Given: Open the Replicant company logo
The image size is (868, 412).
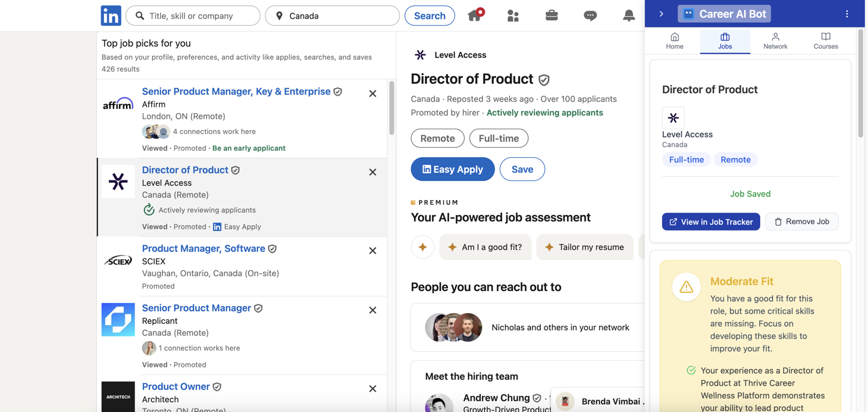Looking at the screenshot, I should (118, 320).
